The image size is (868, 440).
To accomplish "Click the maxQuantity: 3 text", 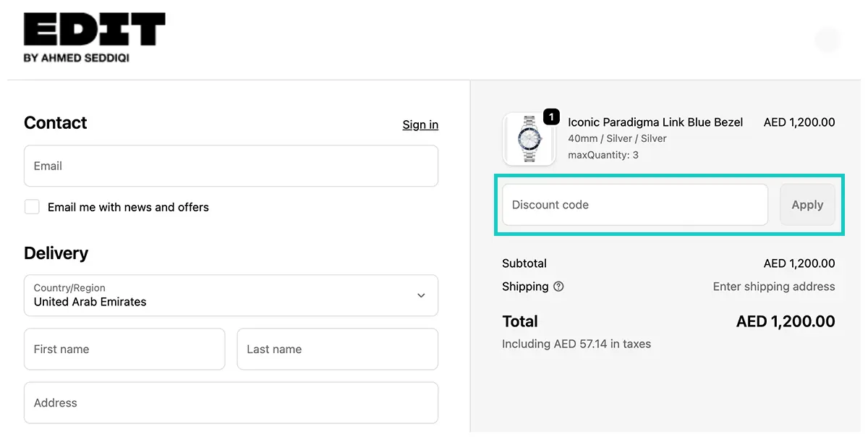I will coord(603,154).
